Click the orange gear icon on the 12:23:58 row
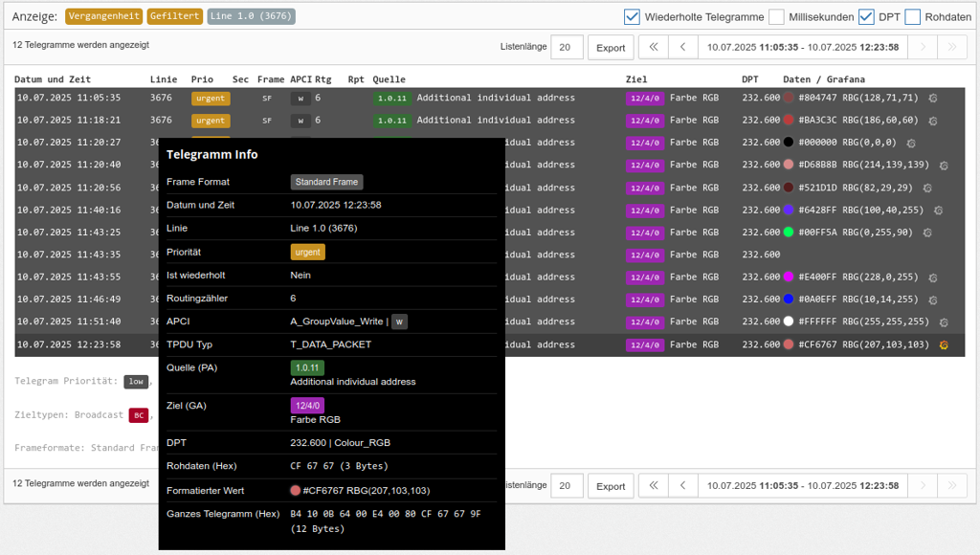 pyautogui.click(x=944, y=345)
